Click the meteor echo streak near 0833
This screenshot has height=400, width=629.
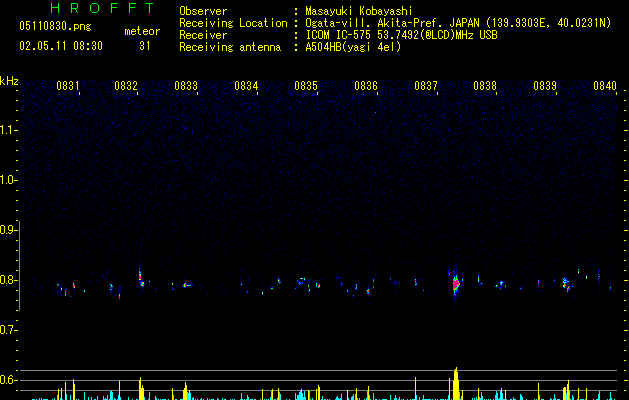click(x=187, y=285)
